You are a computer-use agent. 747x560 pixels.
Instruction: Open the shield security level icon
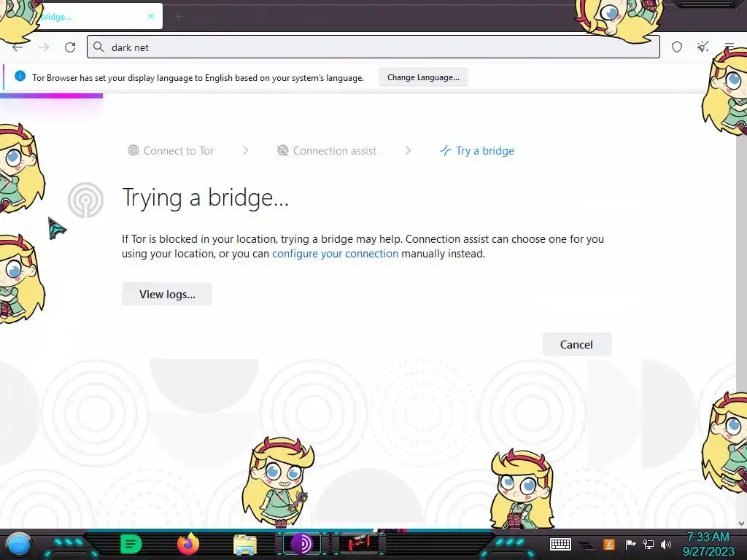[677, 47]
